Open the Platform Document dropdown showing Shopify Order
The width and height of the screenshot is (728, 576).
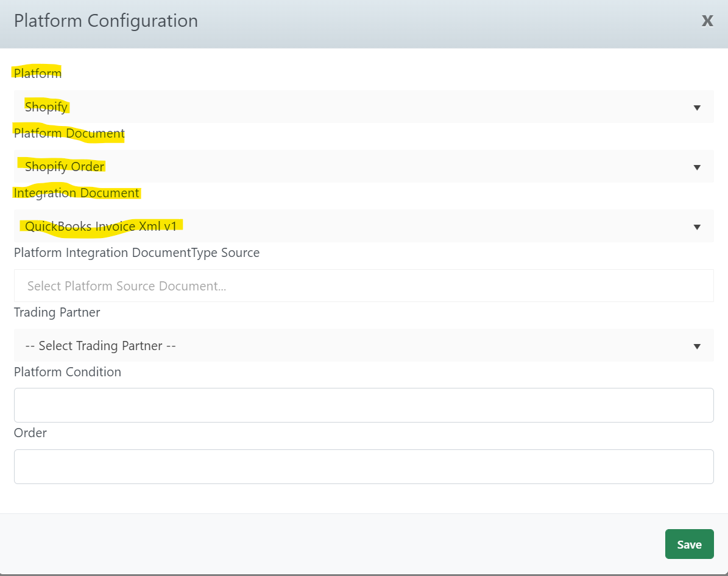(x=364, y=166)
